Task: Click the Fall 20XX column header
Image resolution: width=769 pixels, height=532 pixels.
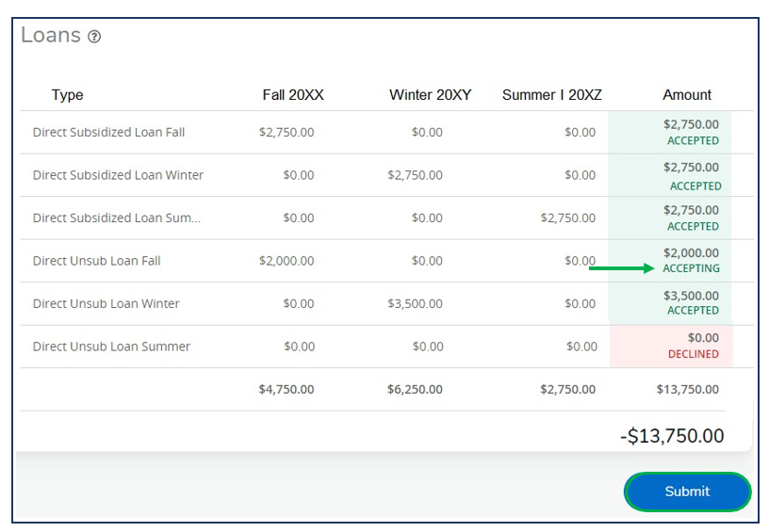Action: (293, 95)
